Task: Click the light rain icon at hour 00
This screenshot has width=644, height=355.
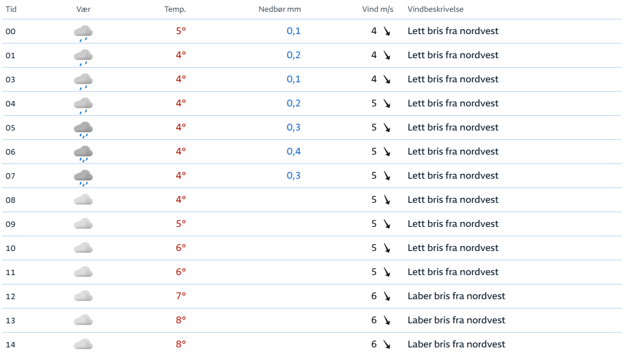Action: pyautogui.click(x=83, y=32)
